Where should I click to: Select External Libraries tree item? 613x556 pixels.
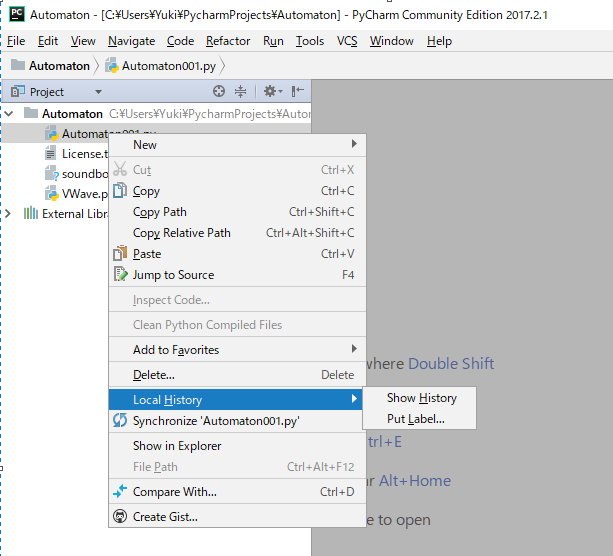75,214
